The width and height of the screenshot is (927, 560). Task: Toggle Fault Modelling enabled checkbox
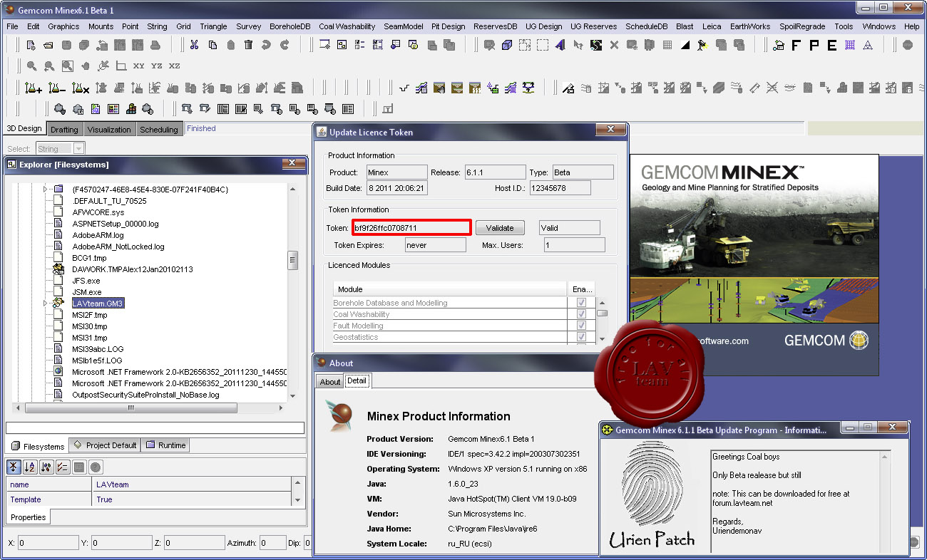point(581,326)
